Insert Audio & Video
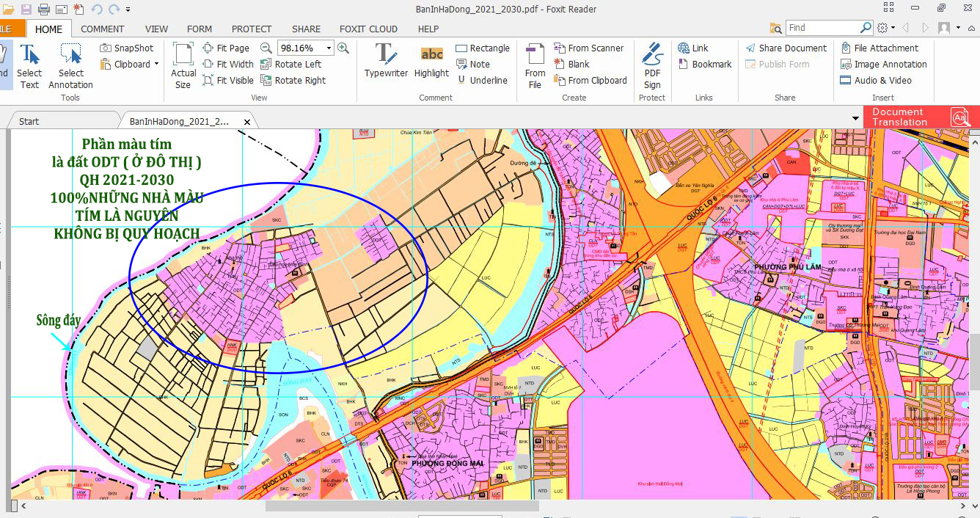Screen dimensions: 980x518 click(877, 80)
